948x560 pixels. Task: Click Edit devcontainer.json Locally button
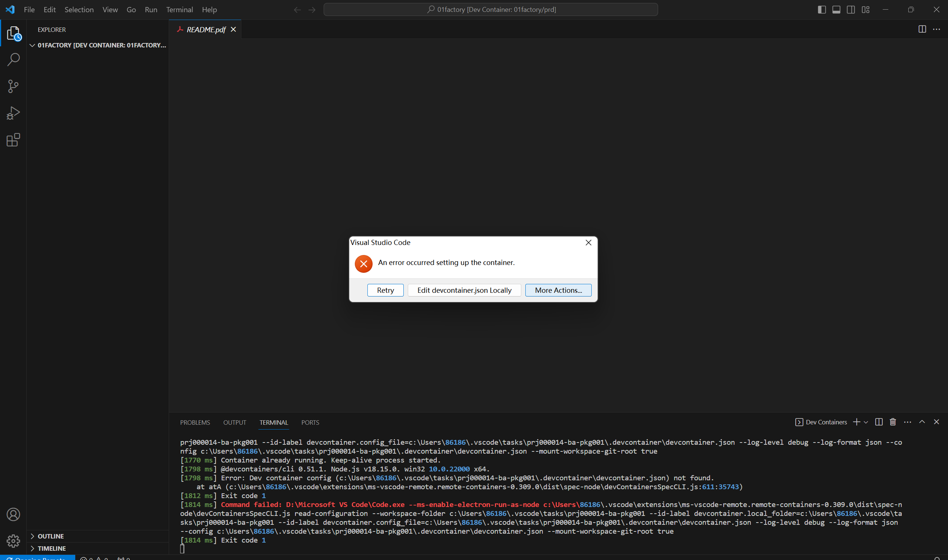[x=464, y=290]
